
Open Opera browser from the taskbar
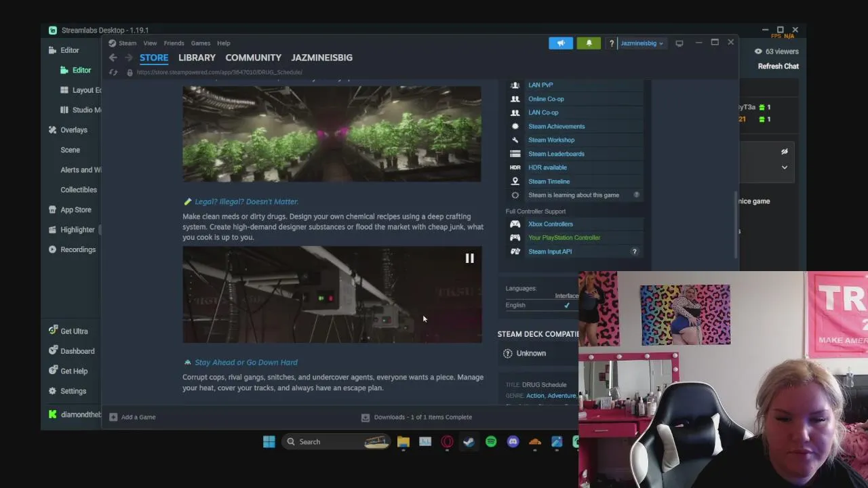[x=447, y=442]
